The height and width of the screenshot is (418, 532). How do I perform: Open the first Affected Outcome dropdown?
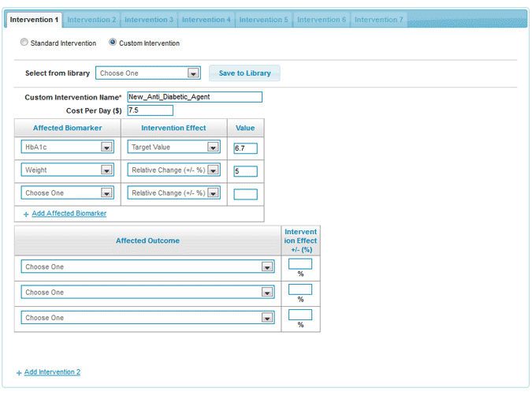point(147,267)
